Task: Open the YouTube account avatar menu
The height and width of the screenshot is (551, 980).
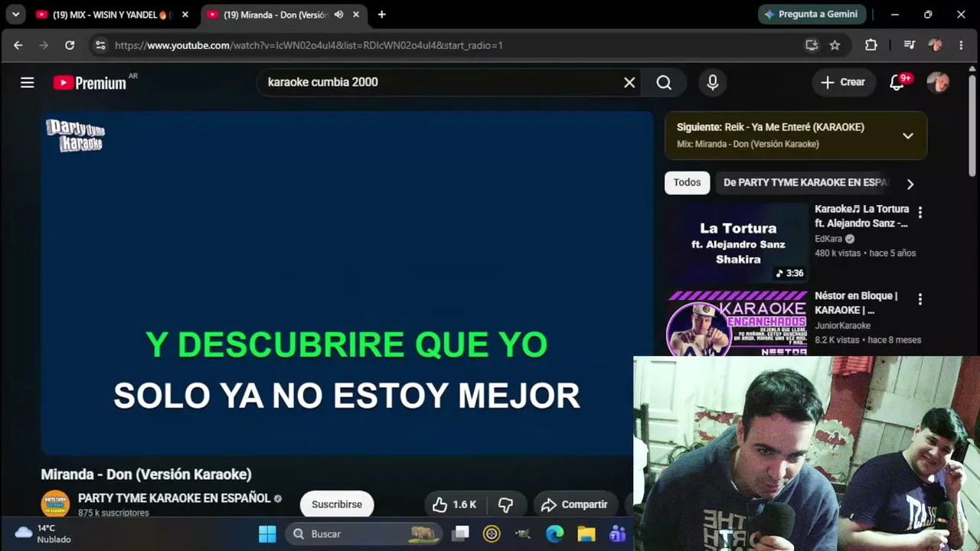Action: click(938, 83)
